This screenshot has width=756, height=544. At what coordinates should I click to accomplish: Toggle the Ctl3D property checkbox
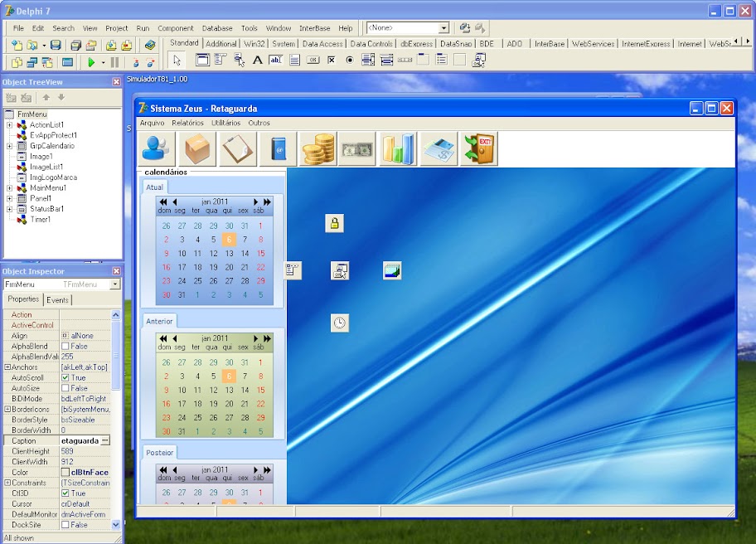tap(65, 493)
